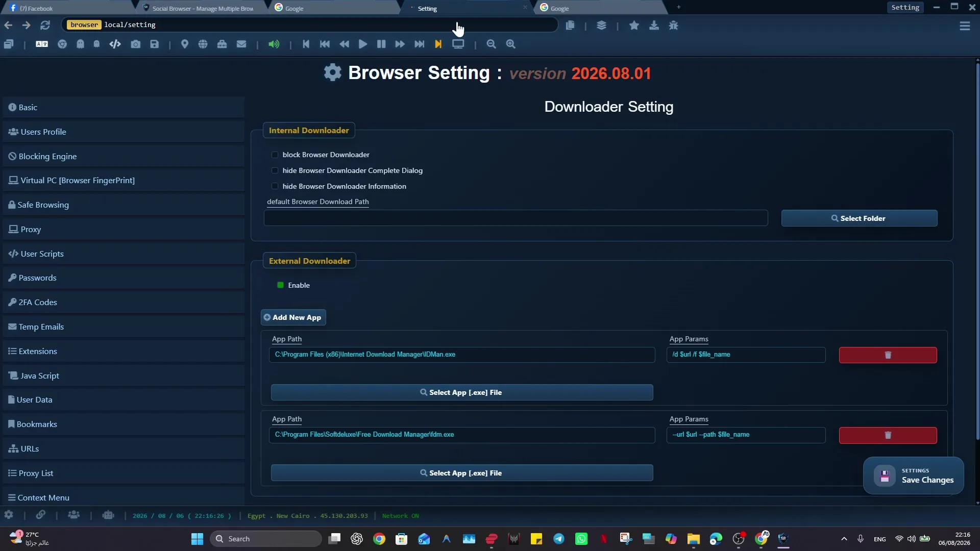Image resolution: width=980 pixels, height=551 pixels.
Task: Click the play button in toolbar
Action: (x=363, y=44)
